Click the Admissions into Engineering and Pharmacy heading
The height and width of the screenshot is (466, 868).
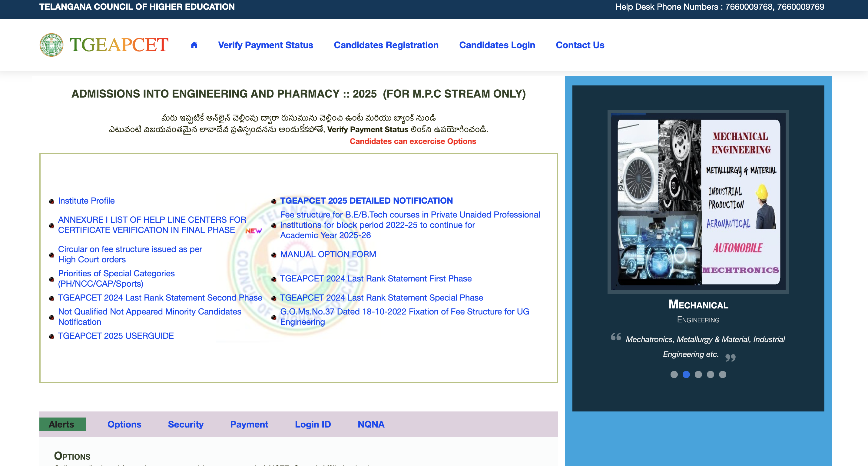pyautogui.click(x=299, y=94)
